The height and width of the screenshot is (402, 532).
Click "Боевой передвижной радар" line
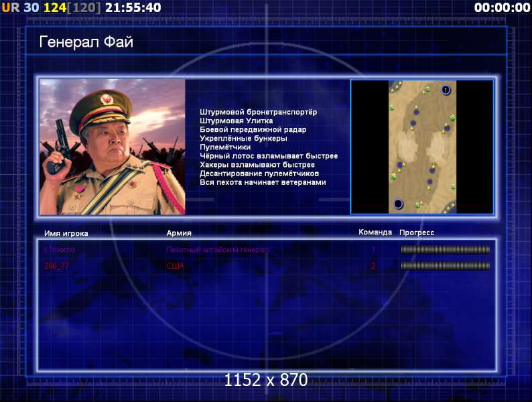253,129
